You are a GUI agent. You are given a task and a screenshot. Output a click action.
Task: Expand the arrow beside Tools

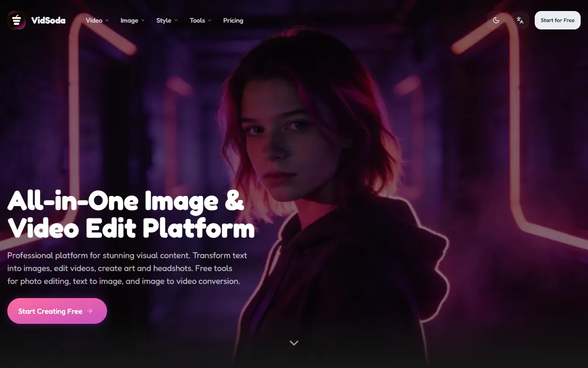[x=209, y=20]
